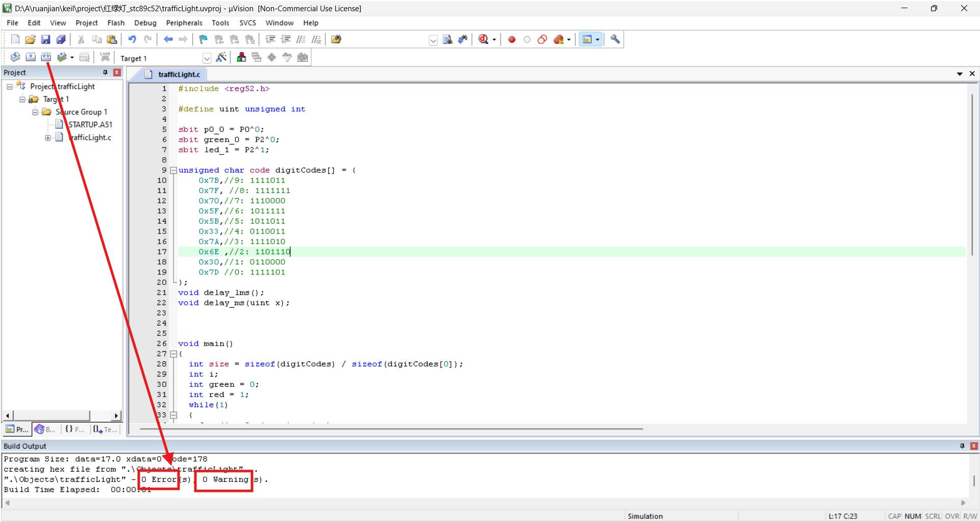Toggle the Build Output panel auto-hide pin

pyautogui.click(x=962, y=446)
